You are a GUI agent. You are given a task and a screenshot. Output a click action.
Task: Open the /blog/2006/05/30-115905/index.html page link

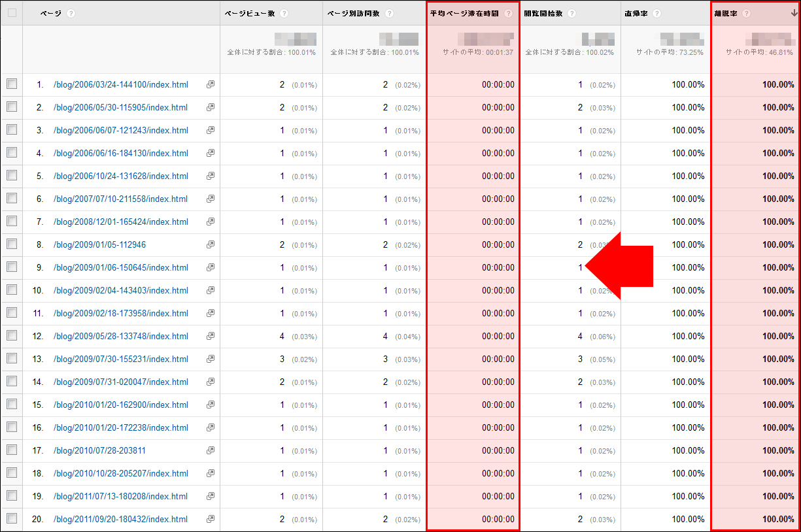[x=121, y=107]
